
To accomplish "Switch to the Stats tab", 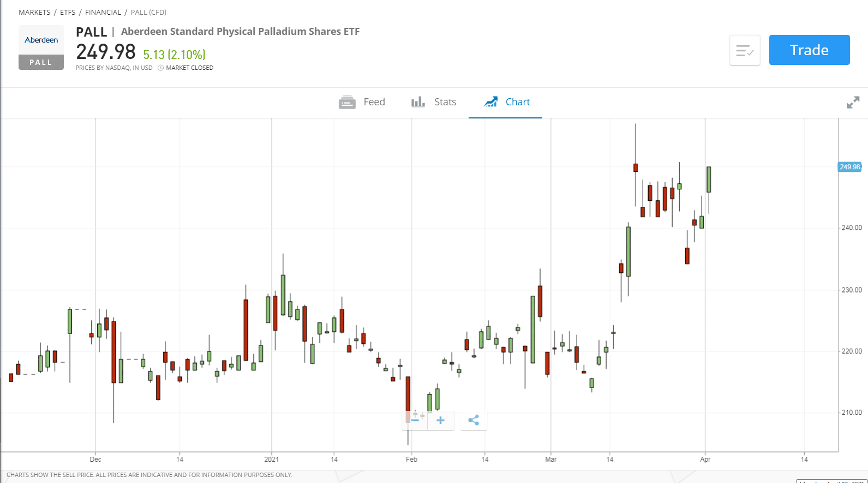I will pyautogui.click(x=434, y=102).
